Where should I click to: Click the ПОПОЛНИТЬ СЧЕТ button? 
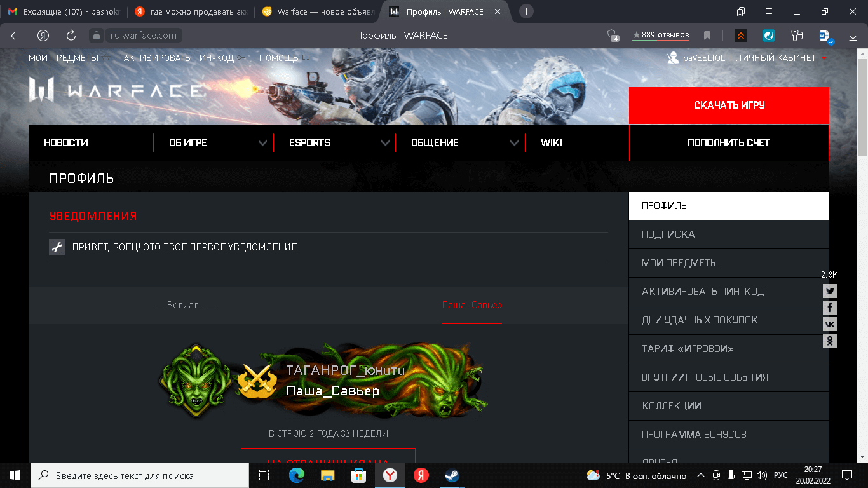(729, 143)
